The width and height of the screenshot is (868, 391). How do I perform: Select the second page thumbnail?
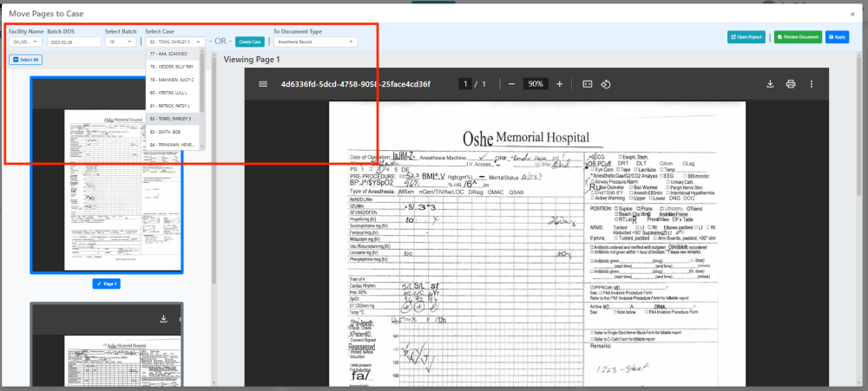coord(106,344)
